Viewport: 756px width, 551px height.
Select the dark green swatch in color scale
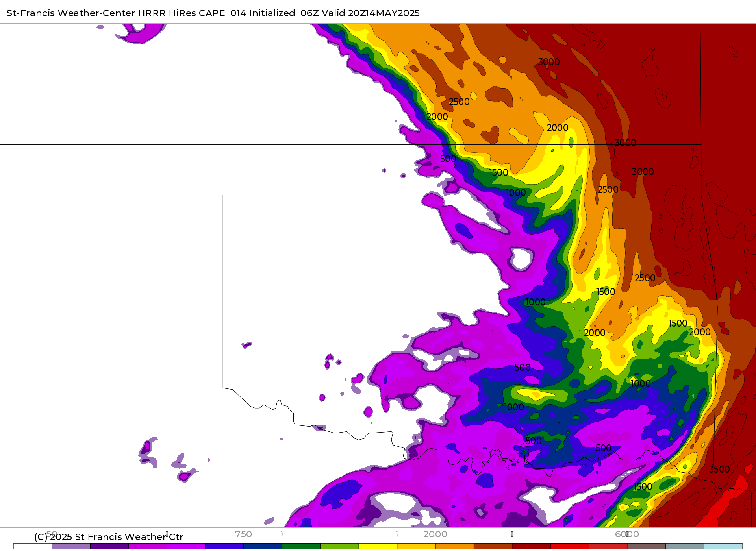(301, 546)
